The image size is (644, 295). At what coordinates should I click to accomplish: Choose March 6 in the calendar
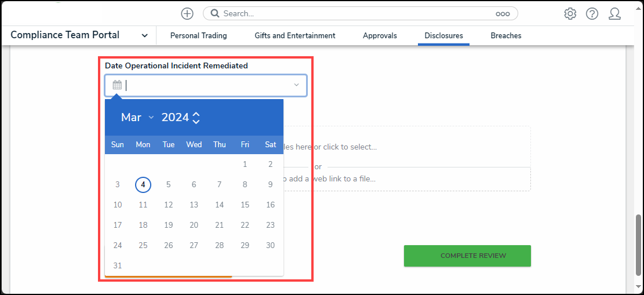[x=194, y=185]
